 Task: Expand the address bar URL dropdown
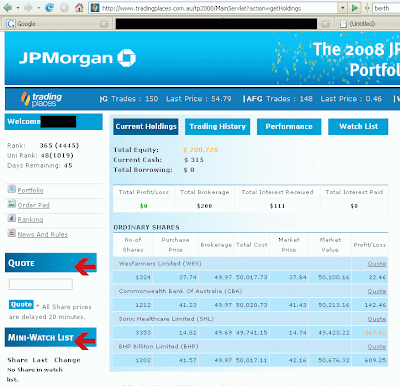click(343, 8)
